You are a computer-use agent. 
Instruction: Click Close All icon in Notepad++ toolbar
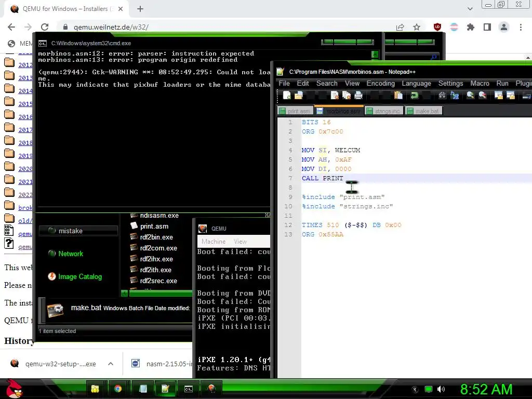click(x=347, y=96)
